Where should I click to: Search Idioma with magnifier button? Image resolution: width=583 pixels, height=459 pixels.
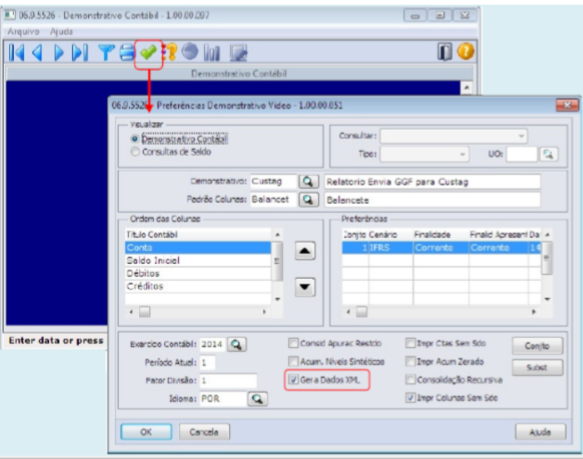tap(257, 399)
